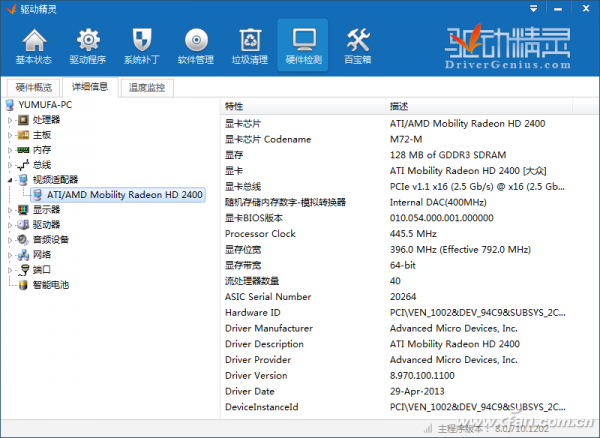
Task: Click the Driver Manufacturer row label
Action: point(269,328)
